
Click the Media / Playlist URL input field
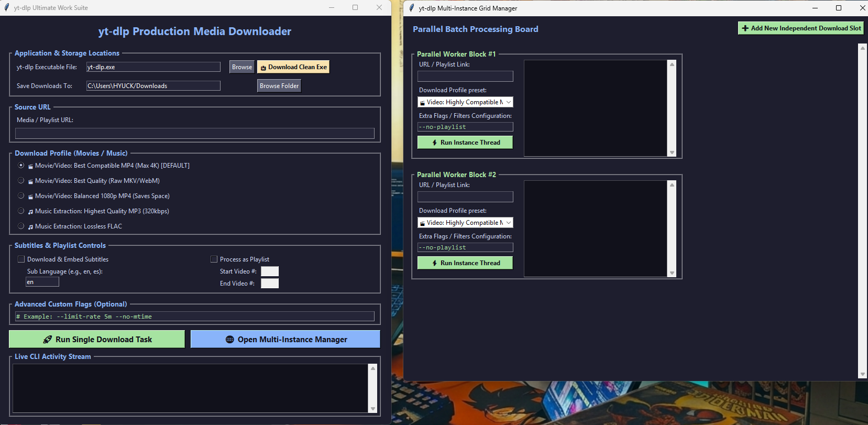click(x=195, y=134)
